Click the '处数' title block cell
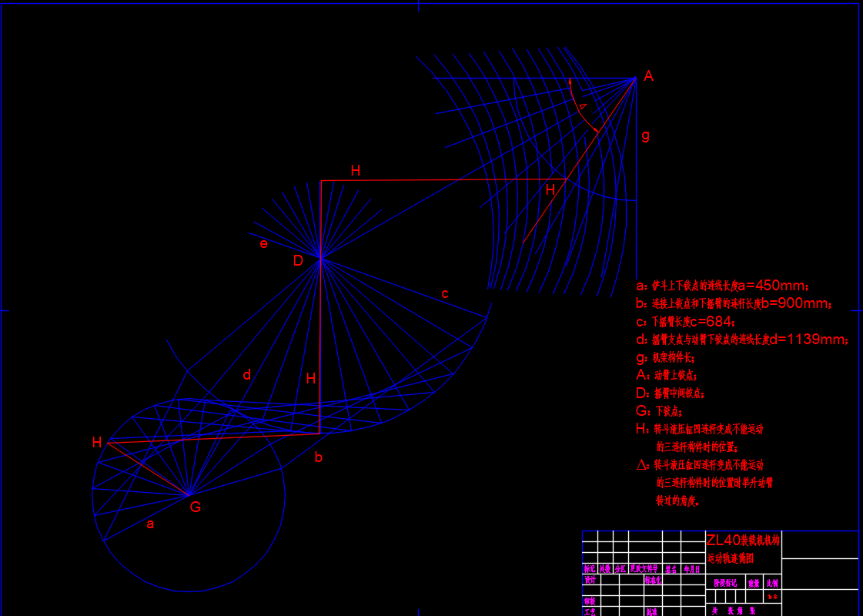This screenshot has height=616, width=863. (605, 569)
